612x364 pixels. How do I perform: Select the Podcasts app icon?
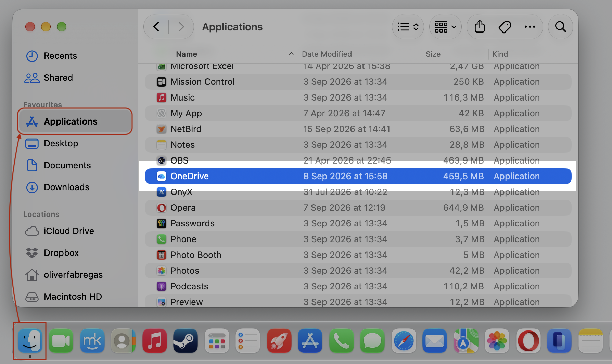click(x=162, y=286)
